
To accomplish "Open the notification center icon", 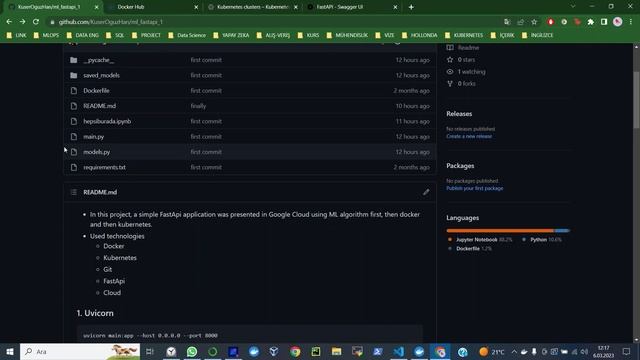I will click(627, 351).
